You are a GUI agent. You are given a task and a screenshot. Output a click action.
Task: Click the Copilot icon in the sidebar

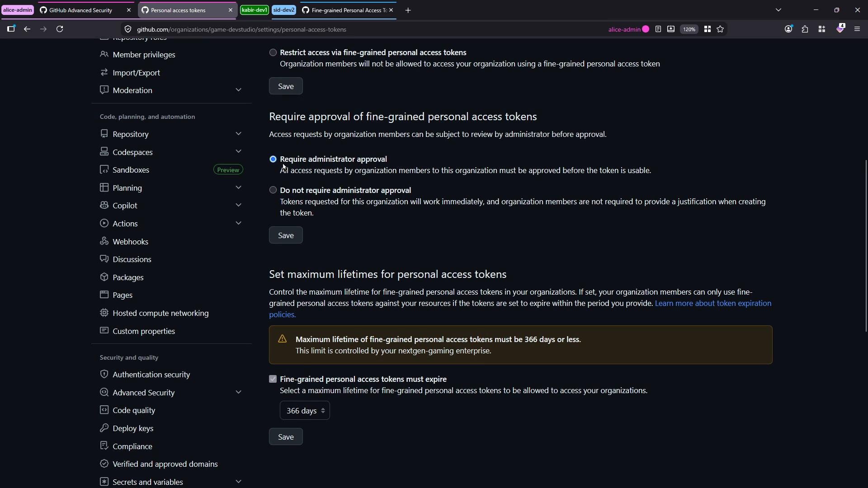(104, 205)
